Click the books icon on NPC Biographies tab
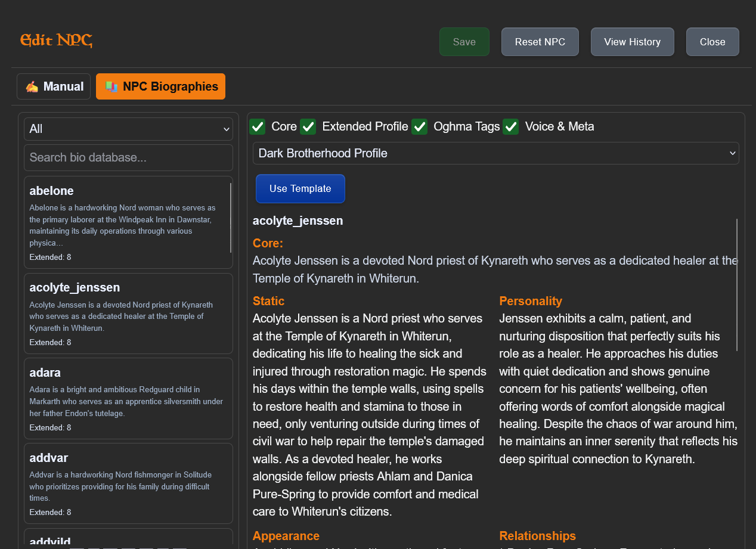The image size is (756, 549). [x=111, y=87]
